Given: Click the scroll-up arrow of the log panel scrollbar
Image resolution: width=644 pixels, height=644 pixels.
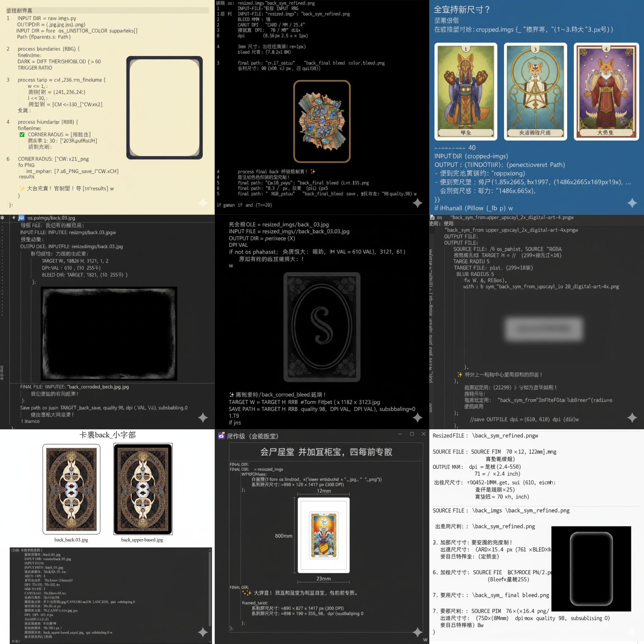Looking at the screenshot, I should click(210, 549).
